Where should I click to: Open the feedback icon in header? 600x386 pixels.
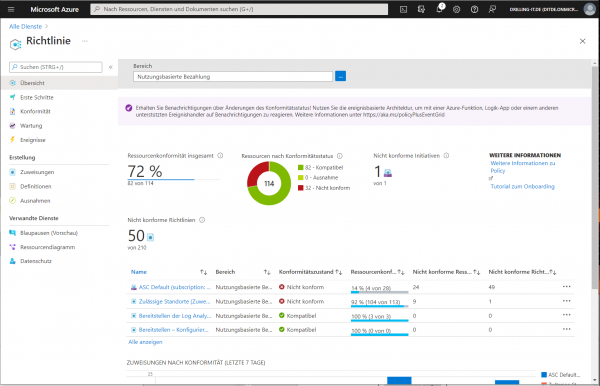(x=492, y=10)
